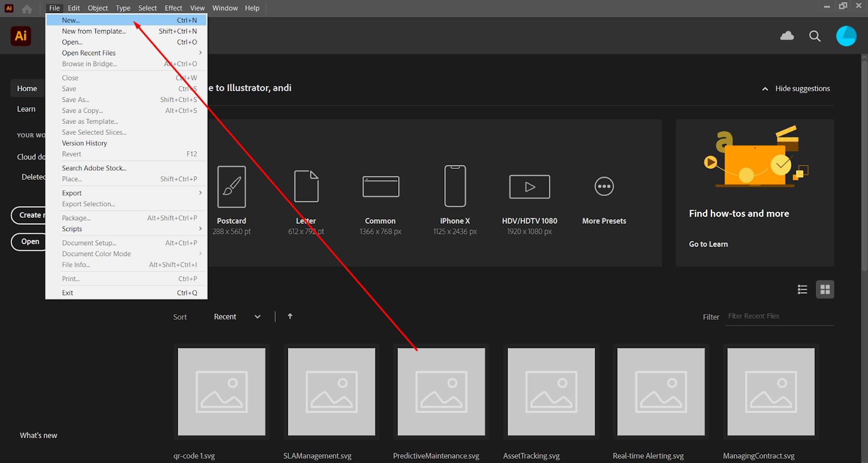Open Real-time Alerting.svg thumbnail
The image size is (868, 463).
(x=661, y=392)
